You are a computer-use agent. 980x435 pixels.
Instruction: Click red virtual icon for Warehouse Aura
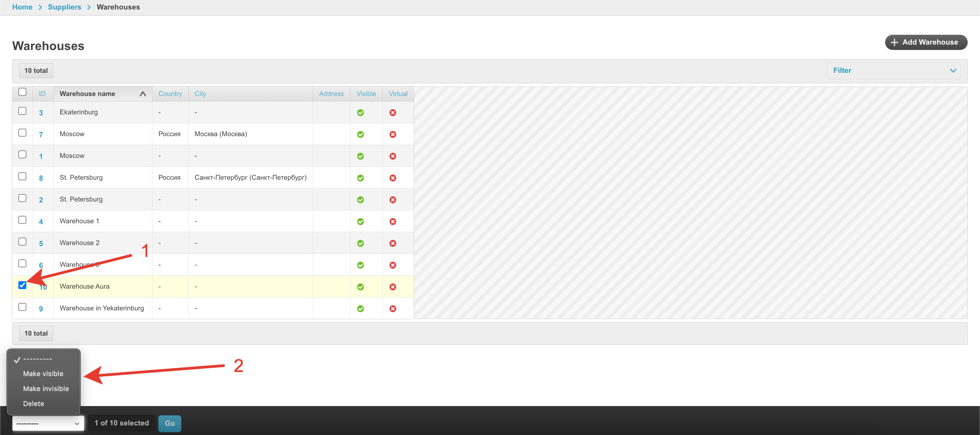(x=393, y=287)
